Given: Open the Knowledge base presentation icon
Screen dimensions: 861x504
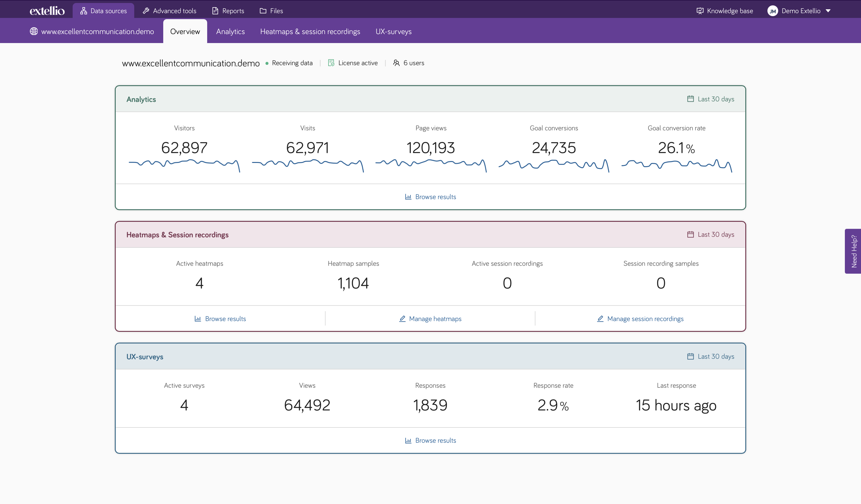Looking at the screenshot, I should tap(700, 10).
